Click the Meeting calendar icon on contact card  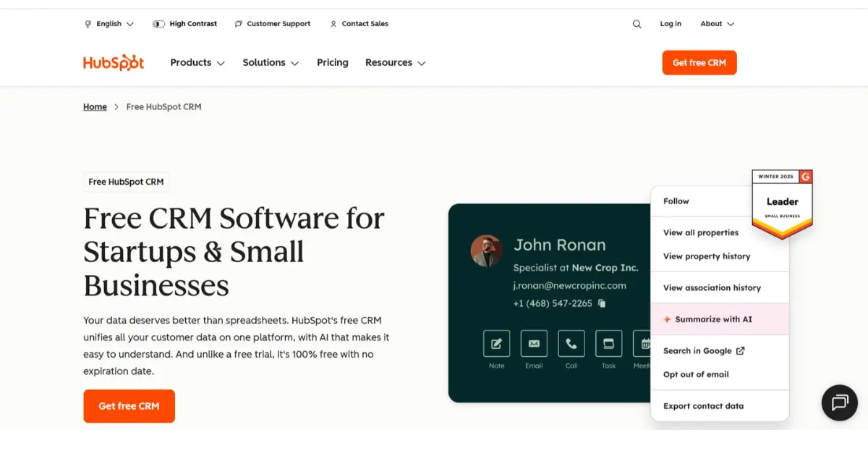click(x=642, y=343)
